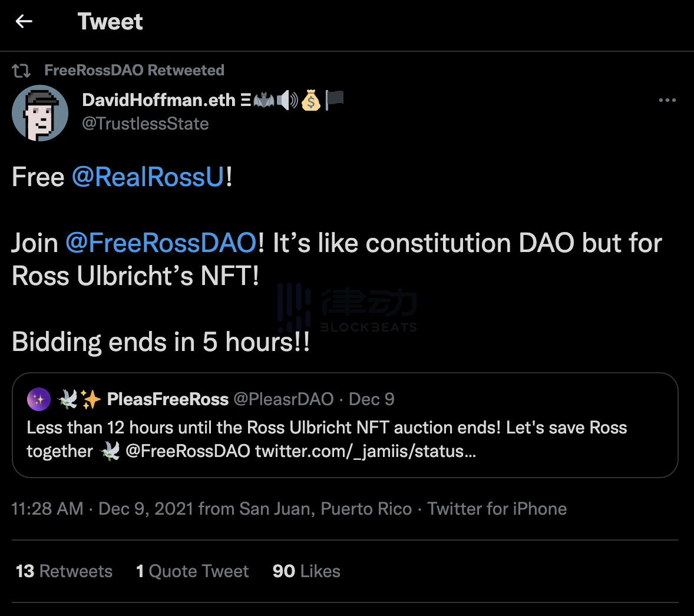Open the @FreeRossDAO mention link
This screenshot has width=694, height=616.
point(161,243)
